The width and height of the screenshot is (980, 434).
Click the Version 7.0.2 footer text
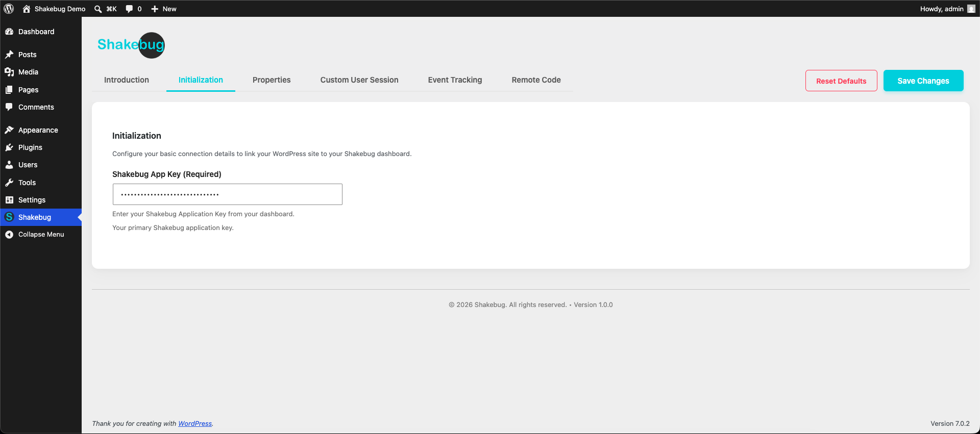[x=950, y=424]
